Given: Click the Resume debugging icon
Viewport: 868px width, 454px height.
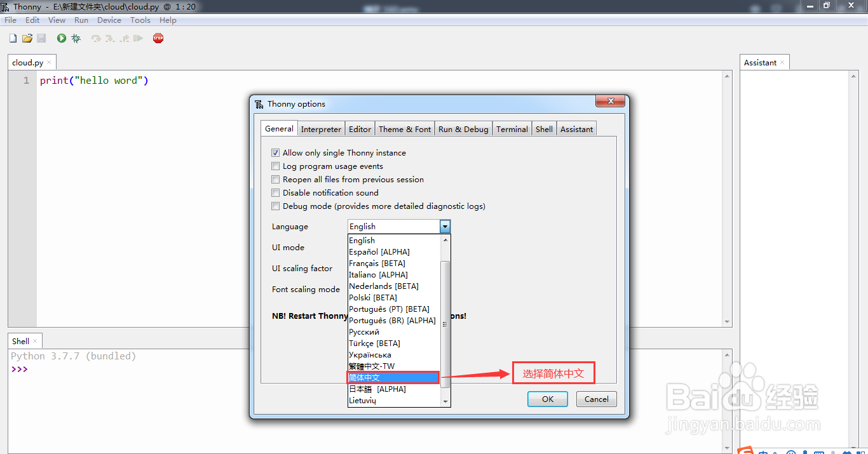Looking at the screenshot, I should coord(138,39).
